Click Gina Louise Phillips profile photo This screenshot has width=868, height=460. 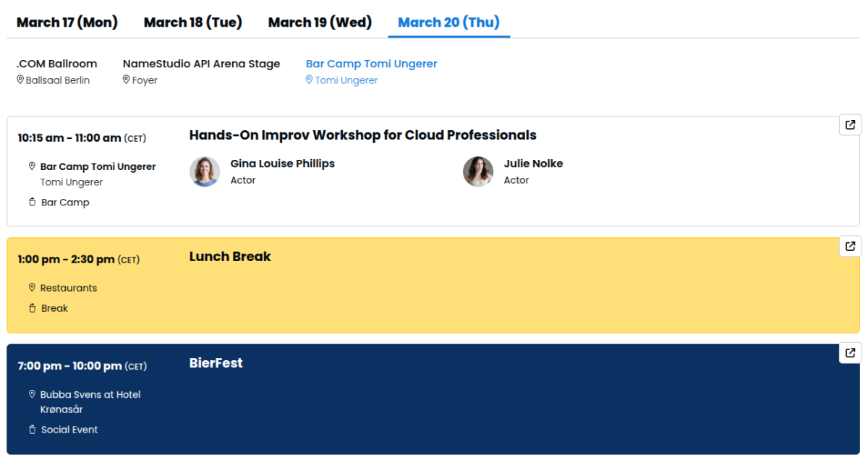205,171
